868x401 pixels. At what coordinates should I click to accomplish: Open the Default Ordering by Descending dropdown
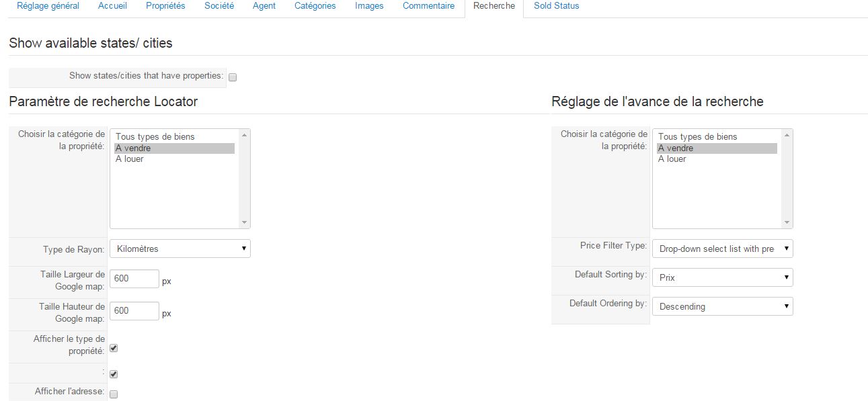point(723,306)
